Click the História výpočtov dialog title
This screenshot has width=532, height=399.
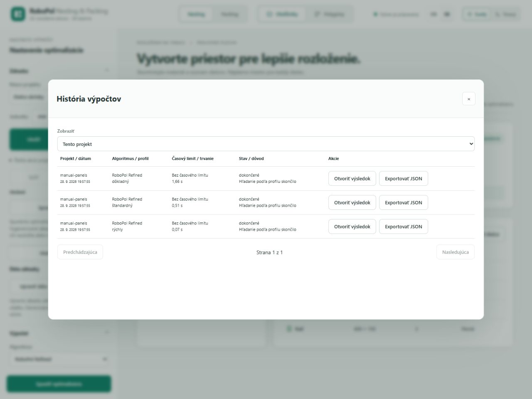point(89,99)
